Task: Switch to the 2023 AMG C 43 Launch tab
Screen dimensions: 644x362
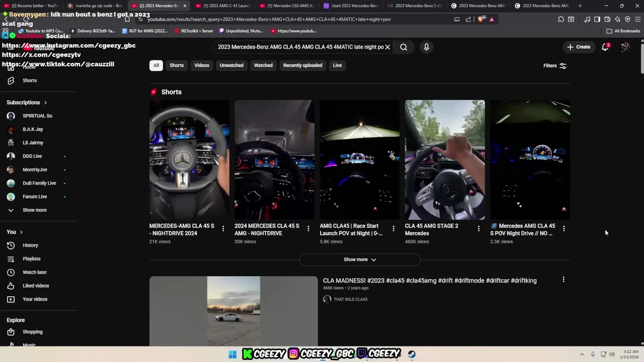Action: click(223, 6)
